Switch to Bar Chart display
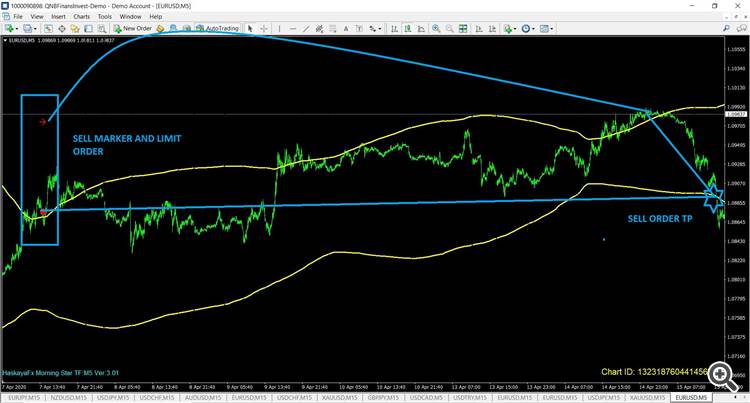Viewport: 750px width, 403px height. pyautogui.click(x=394, y=29)
